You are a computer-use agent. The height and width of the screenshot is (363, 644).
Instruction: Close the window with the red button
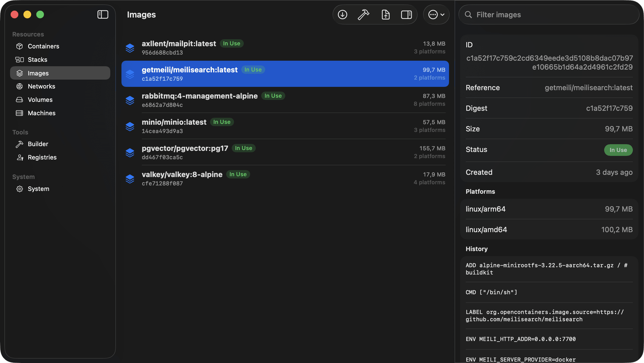(14, 14)
